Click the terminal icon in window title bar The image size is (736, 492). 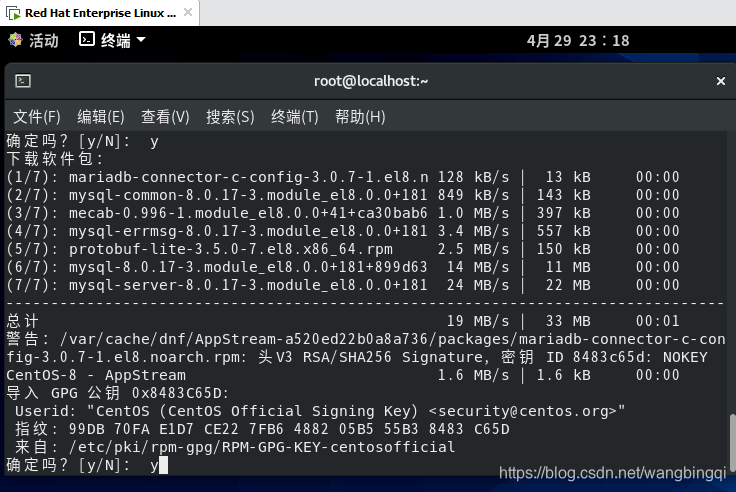pos(23,81)
